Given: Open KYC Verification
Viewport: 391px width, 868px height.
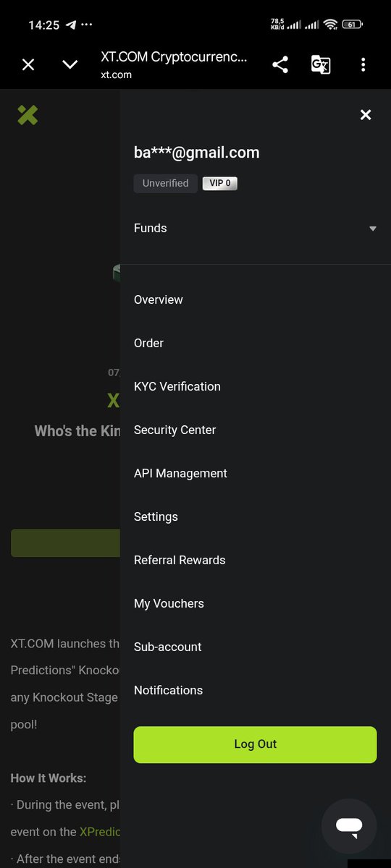Looking at the screenshot, I should 177,386.
